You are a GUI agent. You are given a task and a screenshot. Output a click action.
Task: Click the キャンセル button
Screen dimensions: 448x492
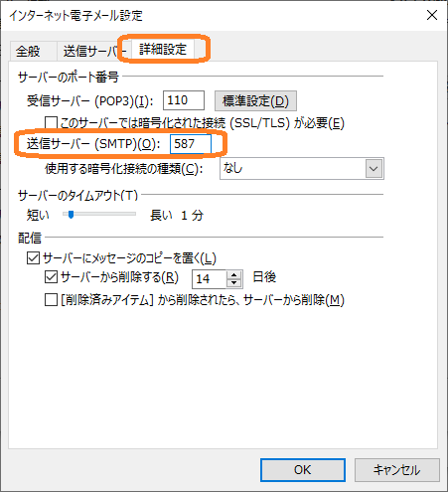397,470
